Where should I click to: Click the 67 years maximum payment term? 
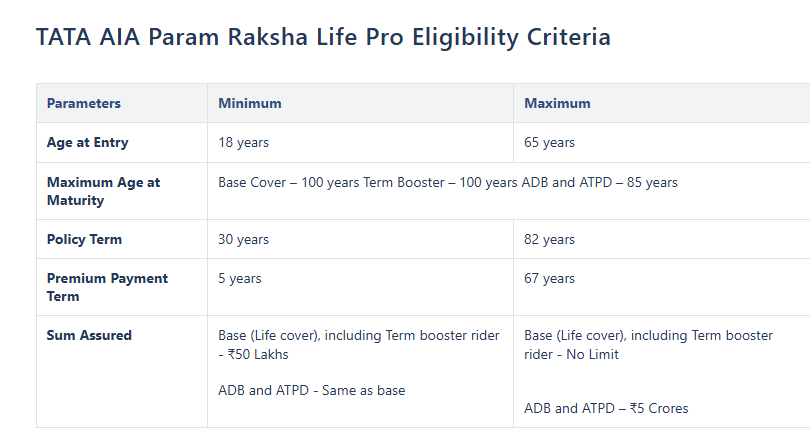point(549,278)
